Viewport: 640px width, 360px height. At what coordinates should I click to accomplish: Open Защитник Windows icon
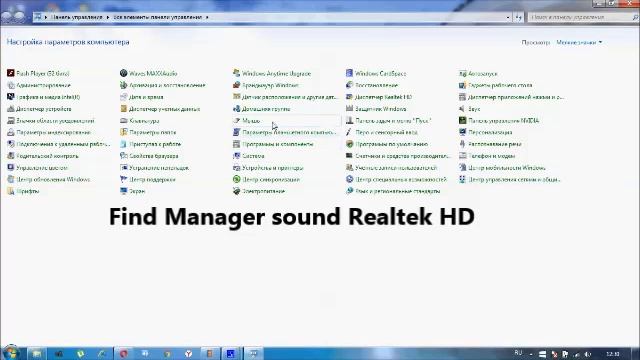coord(349,109)
